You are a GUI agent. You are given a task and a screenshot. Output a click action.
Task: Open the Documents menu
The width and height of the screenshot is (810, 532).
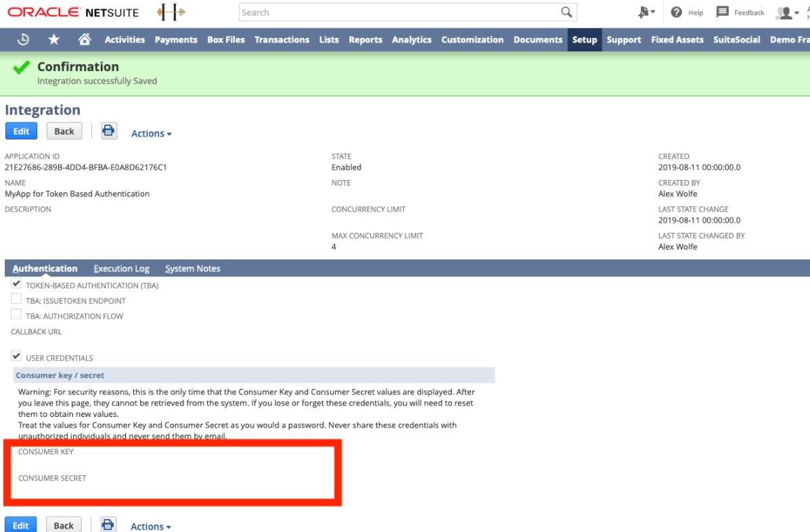coord(538,39)
